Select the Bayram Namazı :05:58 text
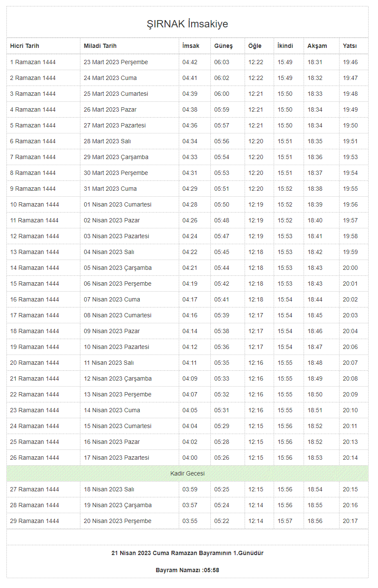 187,570
